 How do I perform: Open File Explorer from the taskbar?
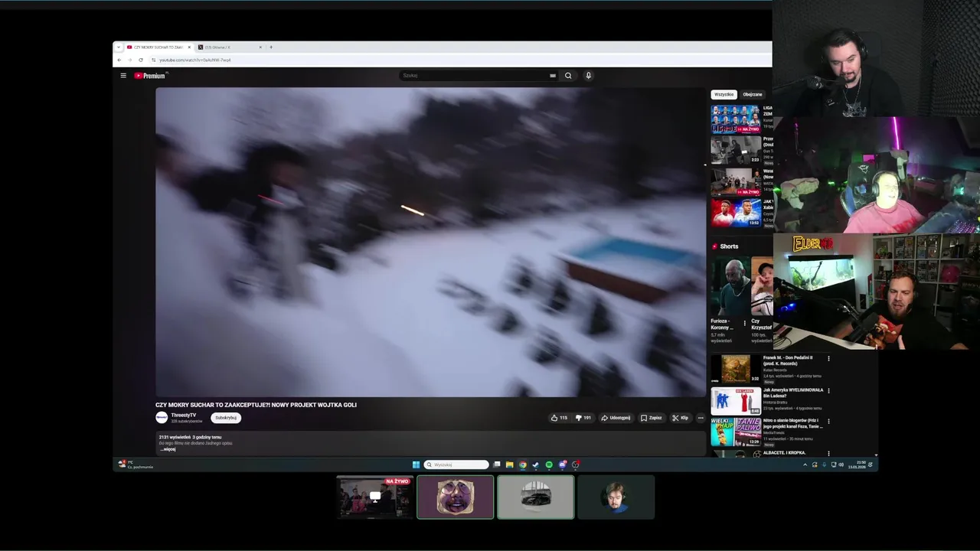click(x=509, y=465)
